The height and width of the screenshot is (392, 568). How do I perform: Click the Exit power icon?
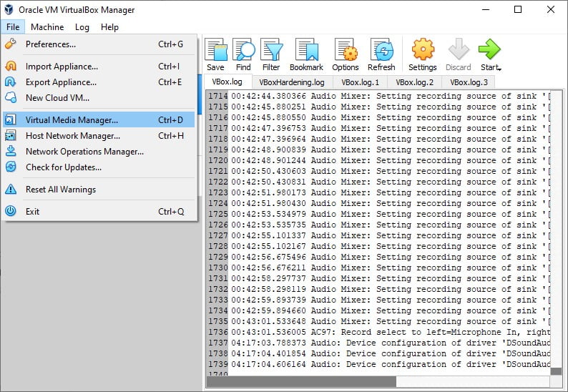click(11, 211)
